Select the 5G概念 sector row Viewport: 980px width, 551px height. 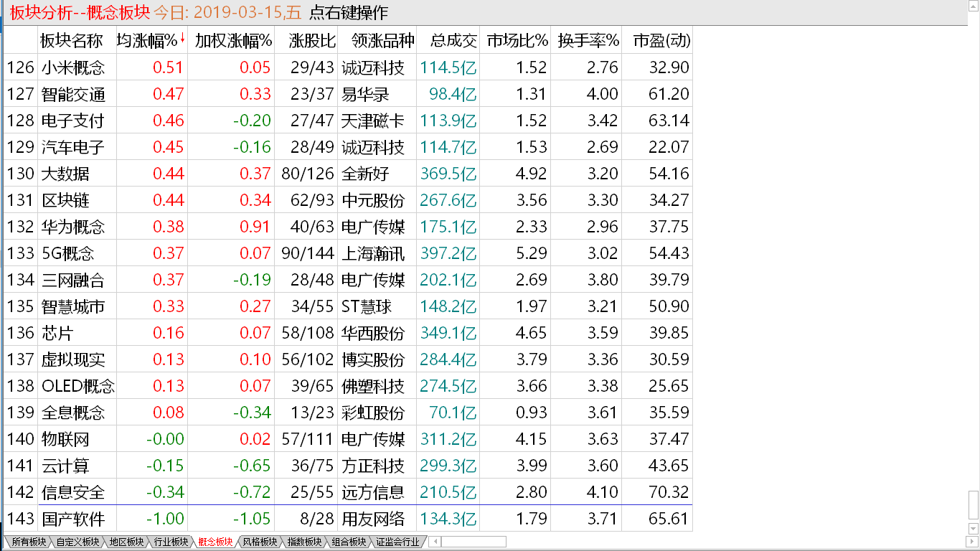tap(348, 253)
